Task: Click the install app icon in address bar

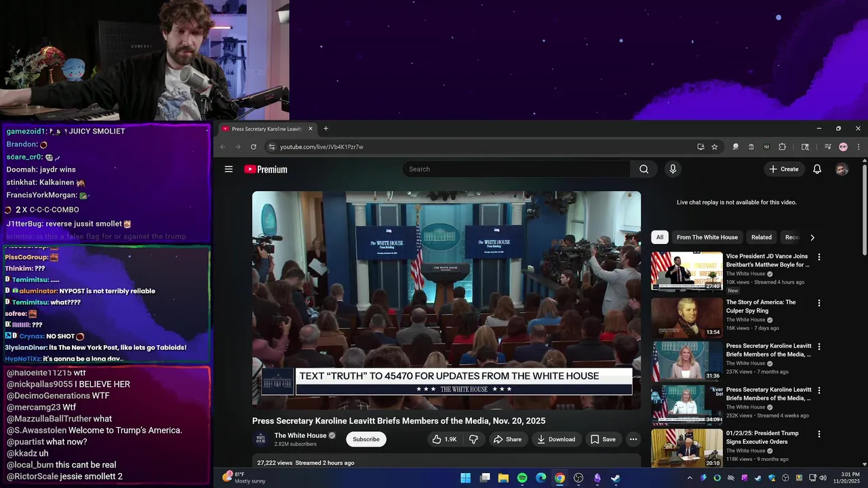Action: [x=701, y=147]
